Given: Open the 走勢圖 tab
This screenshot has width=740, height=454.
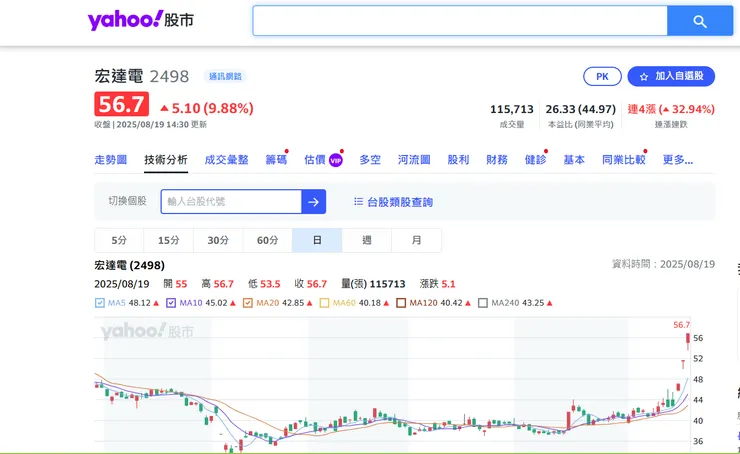Looking at the screenshot, I should click(110, 160).
